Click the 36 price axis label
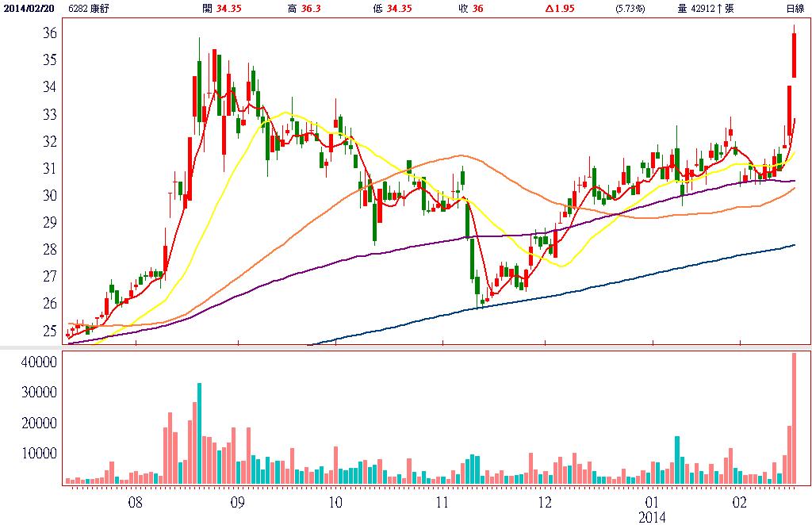 tap(49, 33)
